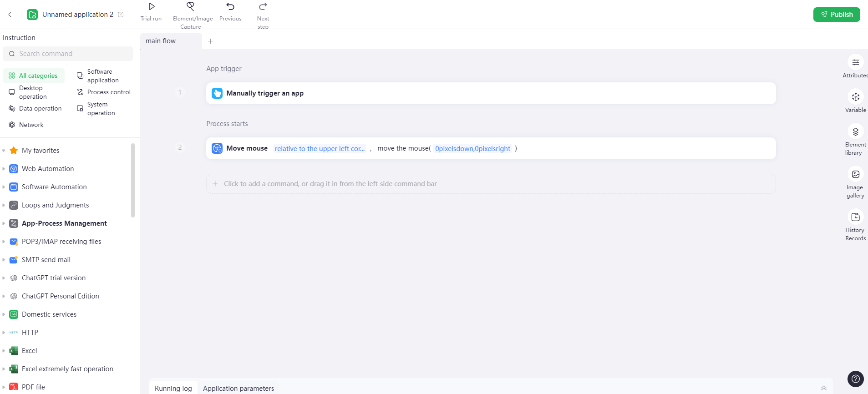The image size is (868, 394).
Task: Filter by Software application category
Action: (98, 76)
